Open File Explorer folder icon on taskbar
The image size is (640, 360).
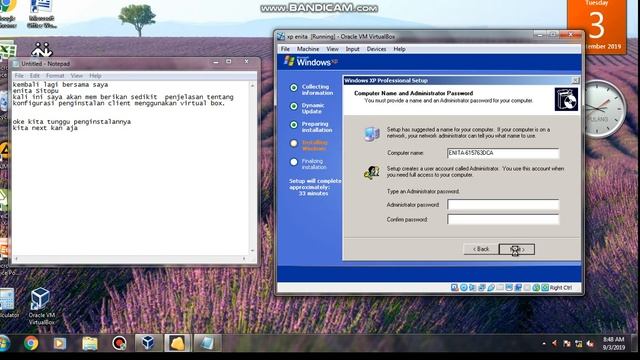pos(90,343)
